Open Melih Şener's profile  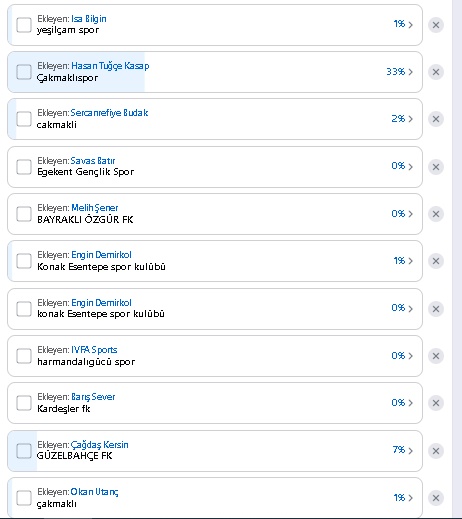point(95,208)
